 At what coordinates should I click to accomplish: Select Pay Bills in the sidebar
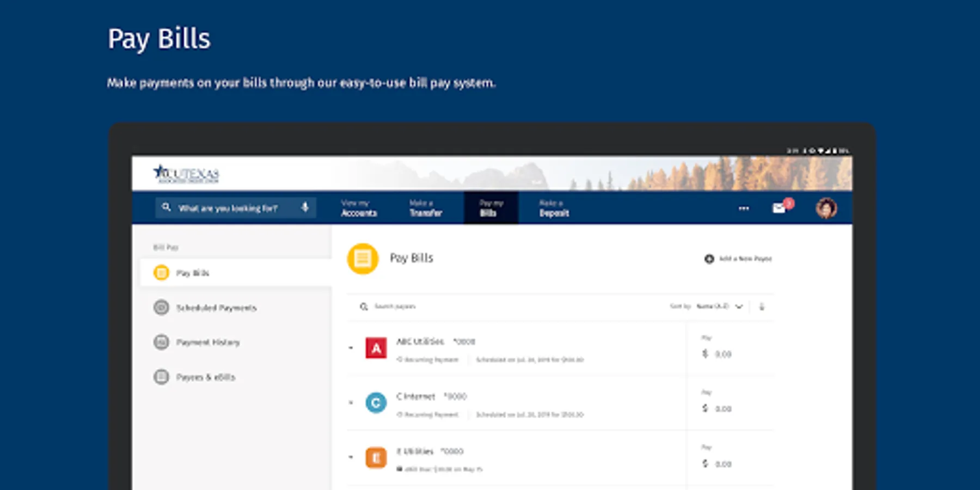(236, 273)
